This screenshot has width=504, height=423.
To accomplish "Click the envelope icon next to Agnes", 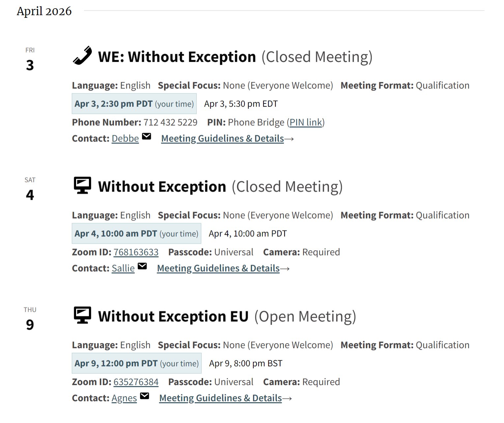I will [144, 396].
